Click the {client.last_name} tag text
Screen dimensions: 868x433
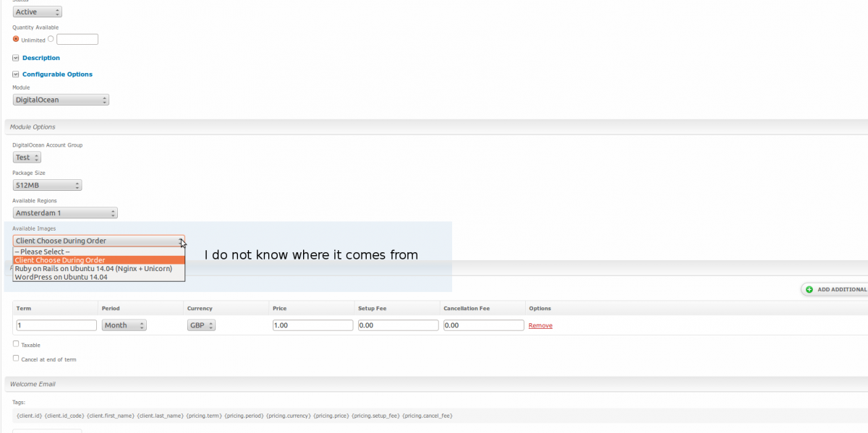160,416
